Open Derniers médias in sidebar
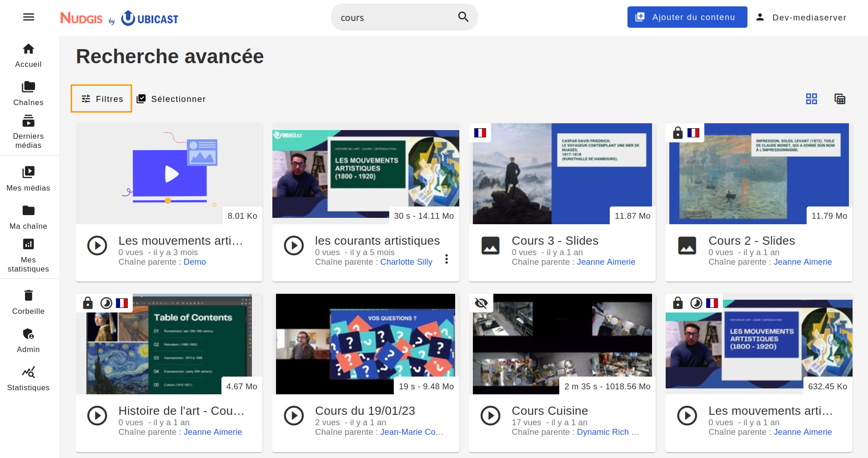868x458 pixels. [29, 132]
